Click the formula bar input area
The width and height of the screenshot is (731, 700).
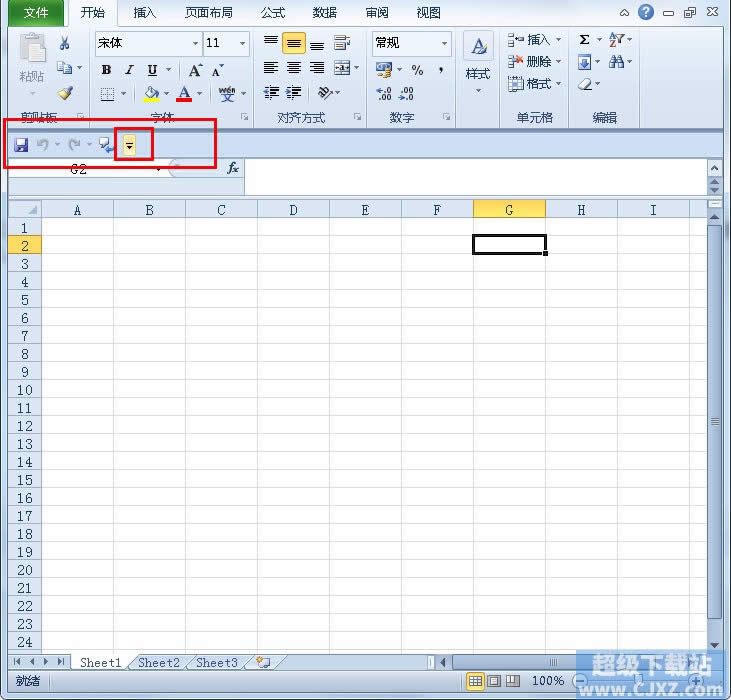476,177
